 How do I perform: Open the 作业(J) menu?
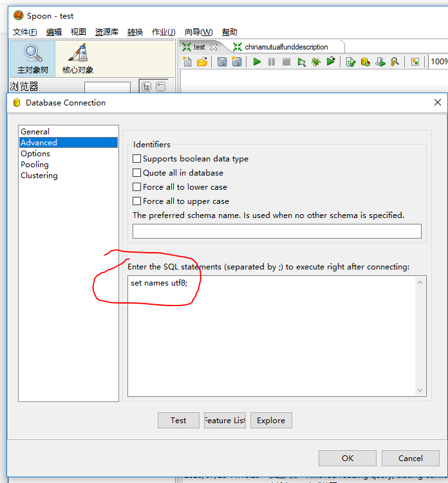[x=163, y=32]
